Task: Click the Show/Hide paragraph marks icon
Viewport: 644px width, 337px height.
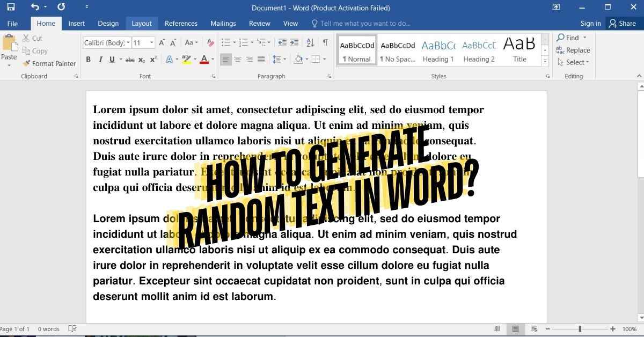Action: (x=325, y=42)
